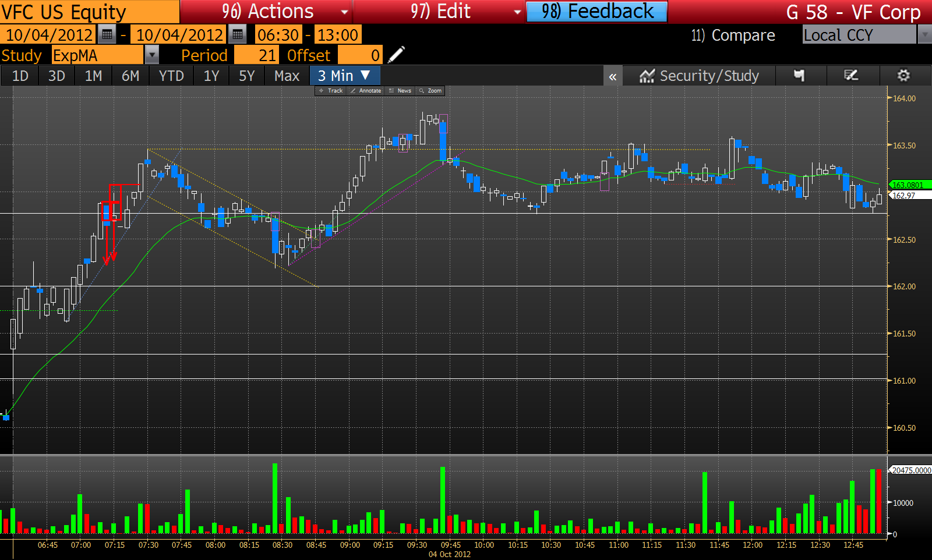932x560 pixels.
Task: Click the Local CCY currency field
Action: pos(859,35)
